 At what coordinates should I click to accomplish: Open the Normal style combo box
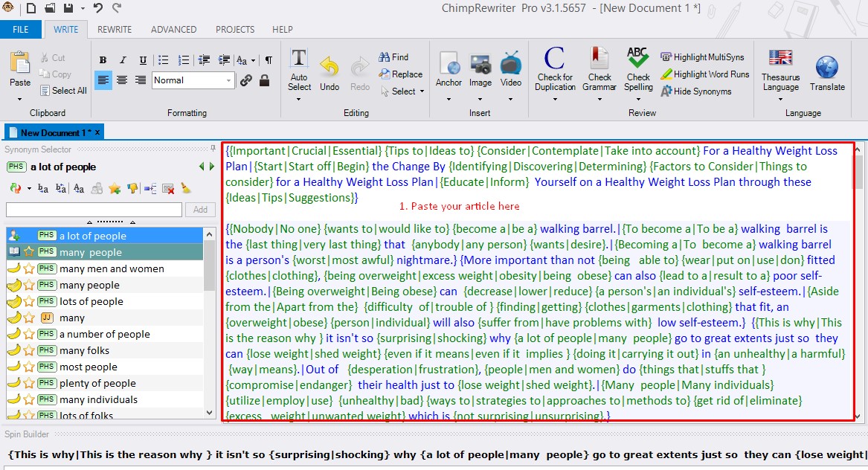[193, 80]
